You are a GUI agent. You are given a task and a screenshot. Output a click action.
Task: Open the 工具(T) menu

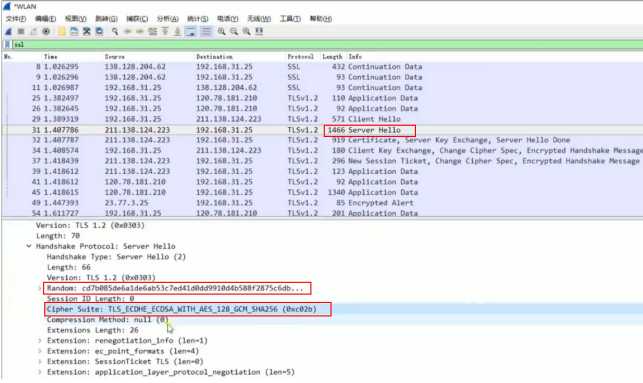coord(290,19)
